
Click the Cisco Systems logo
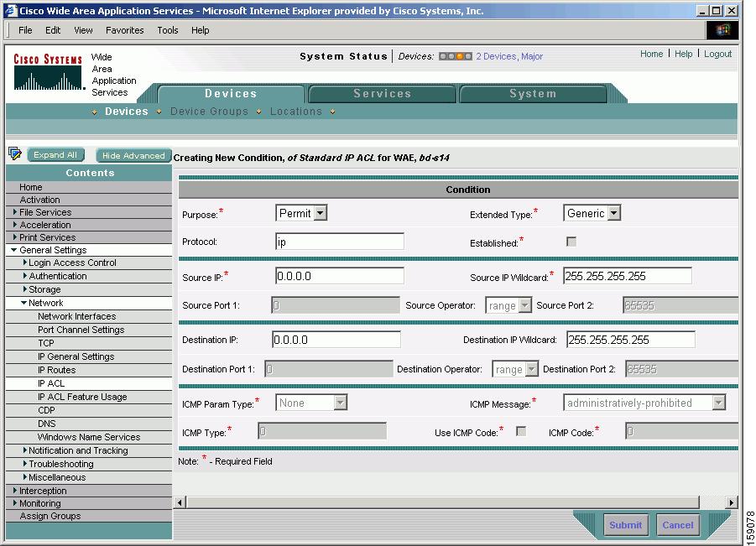(48, 72)
